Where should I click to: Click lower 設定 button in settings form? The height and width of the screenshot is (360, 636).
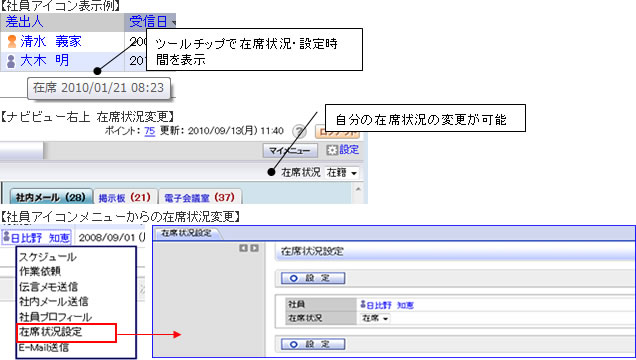[x=313, y=344]
